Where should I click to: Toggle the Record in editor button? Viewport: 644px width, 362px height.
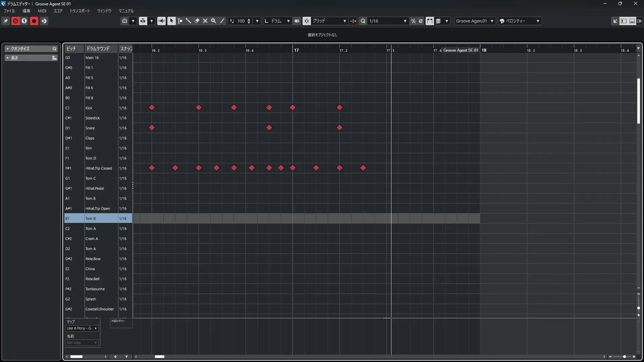pos(34,21)
